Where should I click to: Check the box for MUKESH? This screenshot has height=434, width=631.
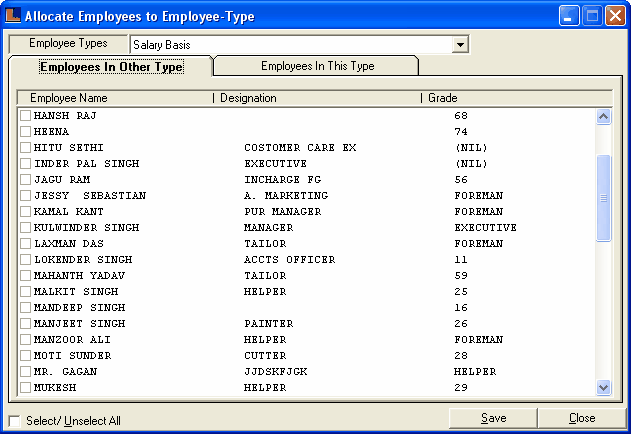click(25, 387)
